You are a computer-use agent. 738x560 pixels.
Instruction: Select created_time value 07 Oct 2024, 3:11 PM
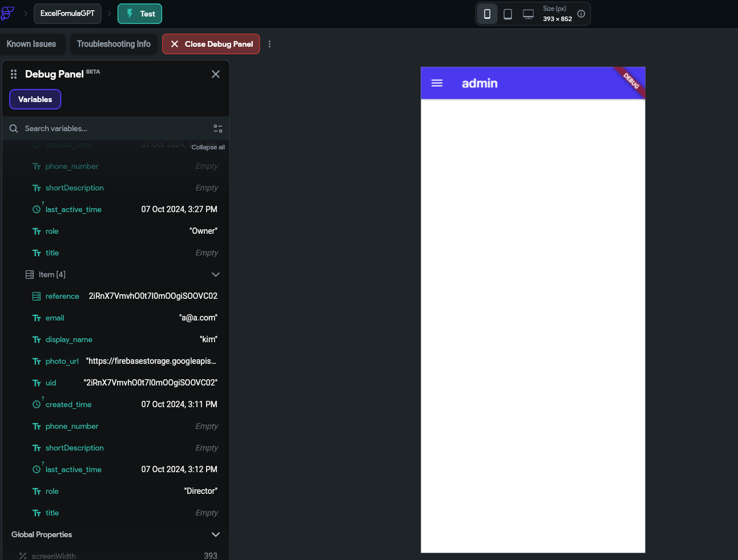click(179, 404)
